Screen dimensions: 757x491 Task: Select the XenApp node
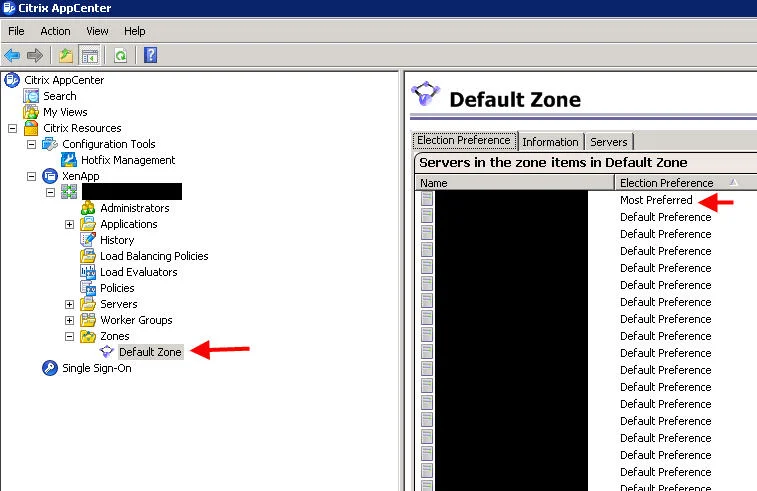pyautogui.click(x=81, y=176)
